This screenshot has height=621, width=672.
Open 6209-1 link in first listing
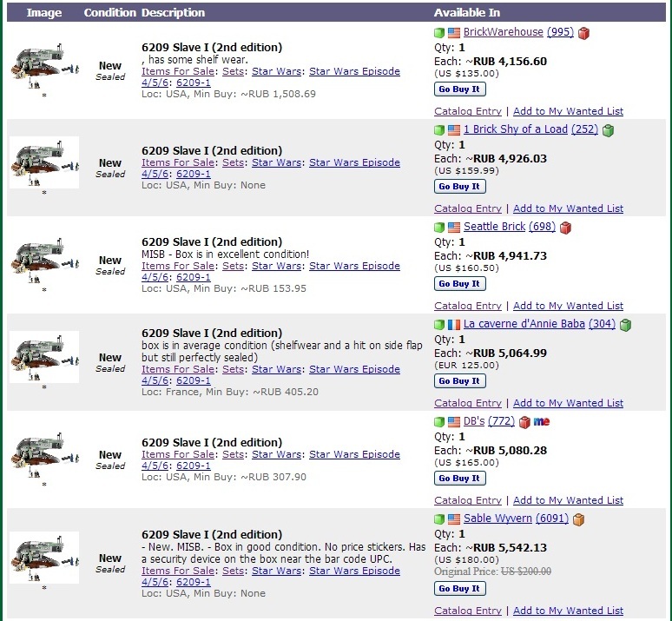point(194,83)
